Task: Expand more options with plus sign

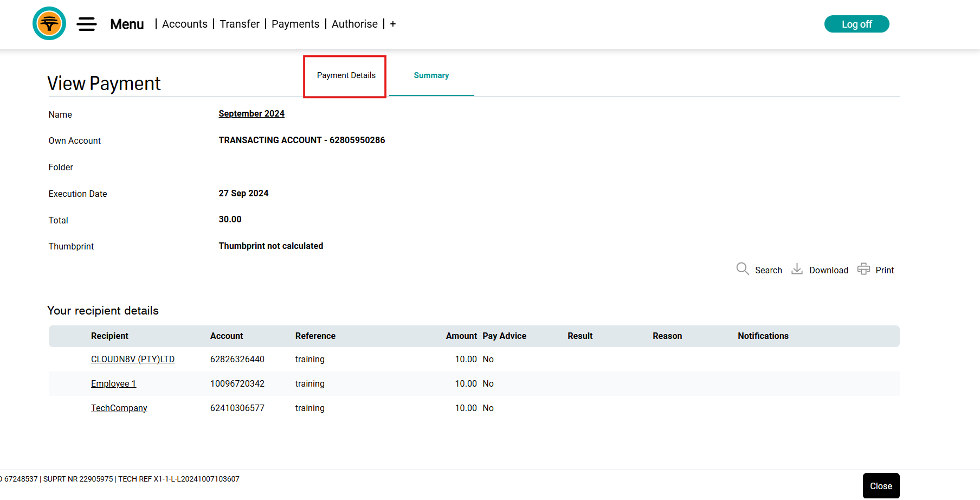Action: [393, 24]
